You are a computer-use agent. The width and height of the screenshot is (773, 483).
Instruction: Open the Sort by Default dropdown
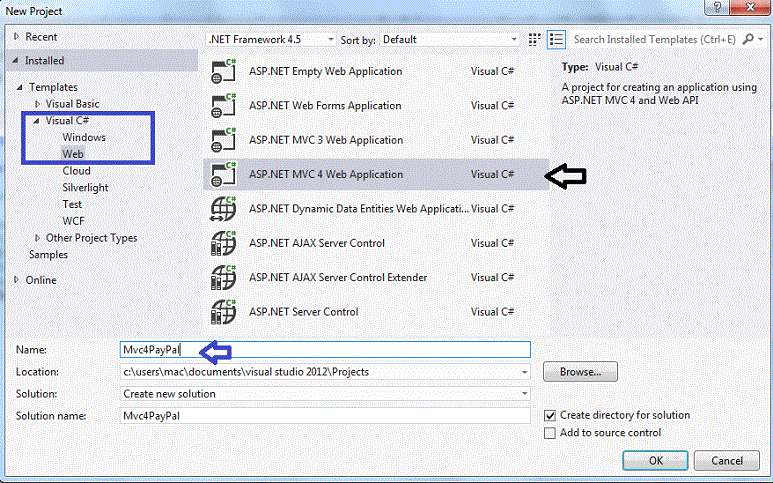coord(450,39)
